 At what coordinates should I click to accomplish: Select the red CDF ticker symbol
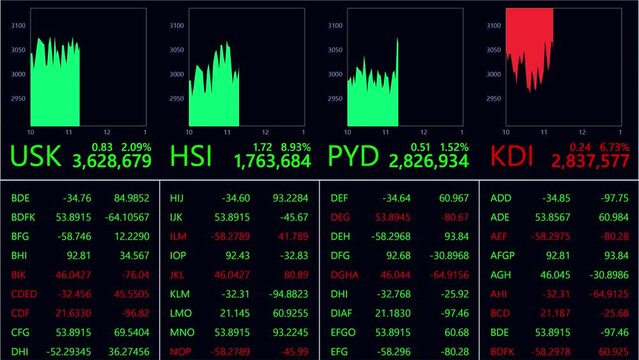click(x=20, y=313)
